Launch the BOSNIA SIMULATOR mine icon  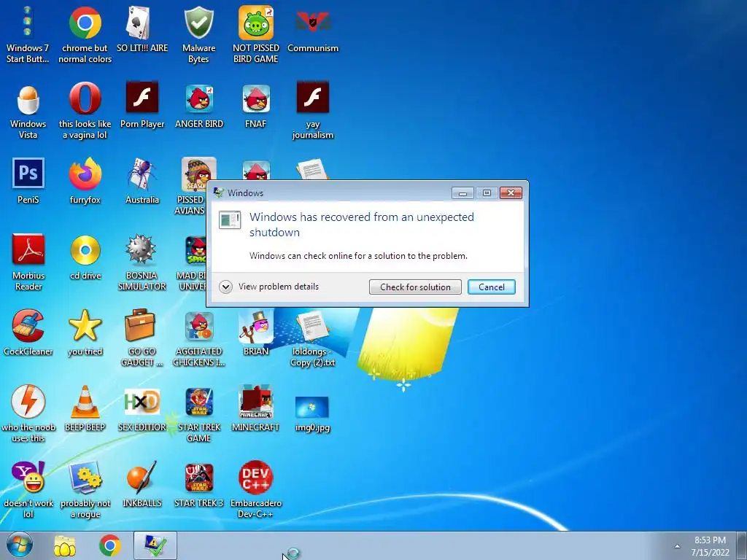click(x=142, y=262)
